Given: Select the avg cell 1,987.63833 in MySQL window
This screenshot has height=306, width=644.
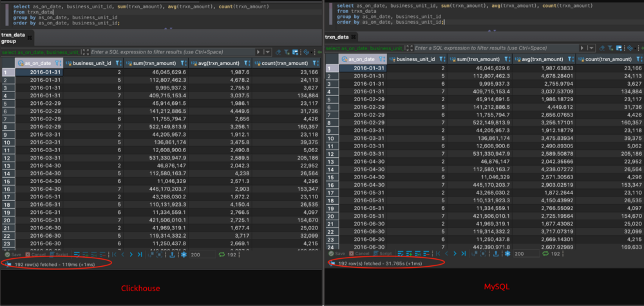Looking at the screenshot, I should pos(544,68).
